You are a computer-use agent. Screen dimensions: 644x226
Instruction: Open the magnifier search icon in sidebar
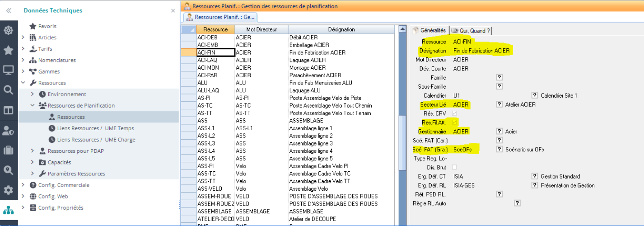tap(8, 90)
